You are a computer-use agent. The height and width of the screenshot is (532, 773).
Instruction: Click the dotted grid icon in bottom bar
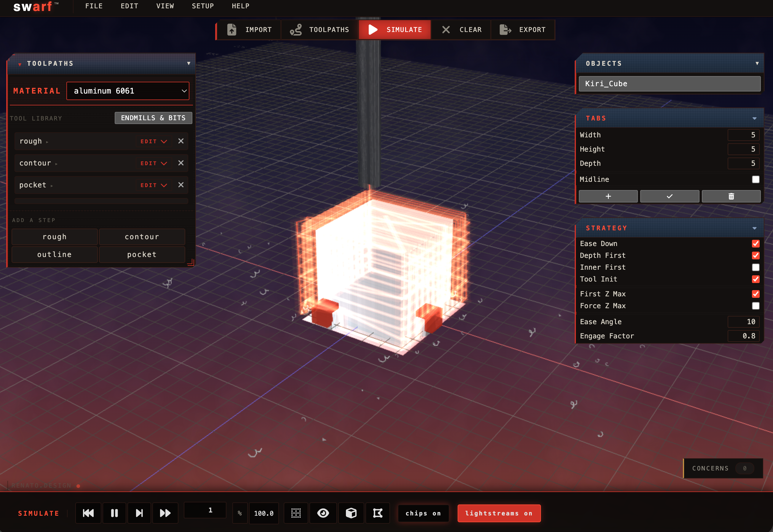pos(296,513)
